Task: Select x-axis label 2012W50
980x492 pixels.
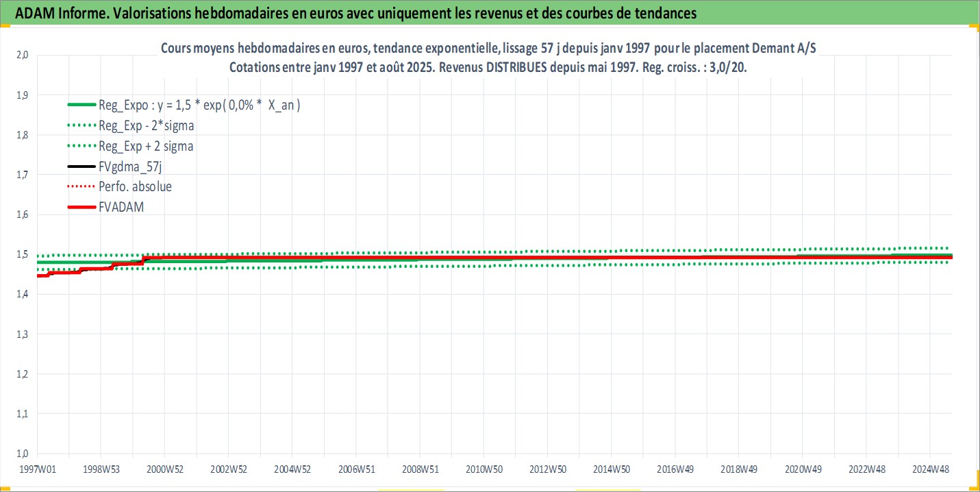Action: [x=547, y=469]
